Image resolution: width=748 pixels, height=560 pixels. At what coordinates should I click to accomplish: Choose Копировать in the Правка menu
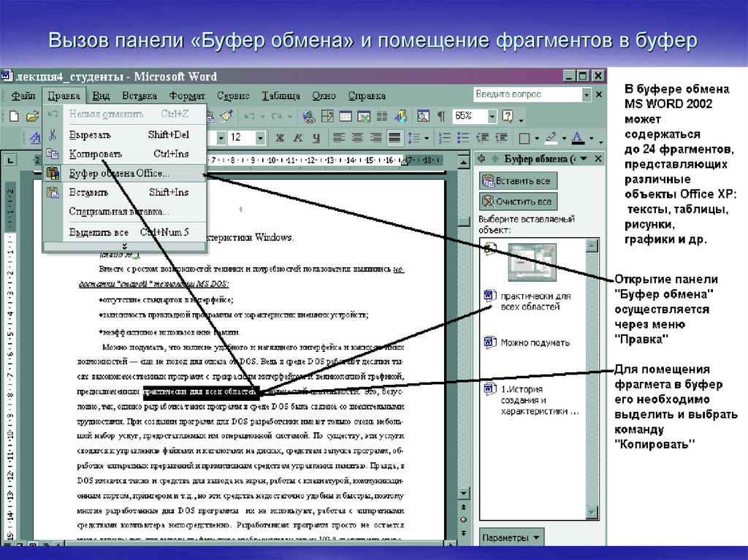(124, 153)
